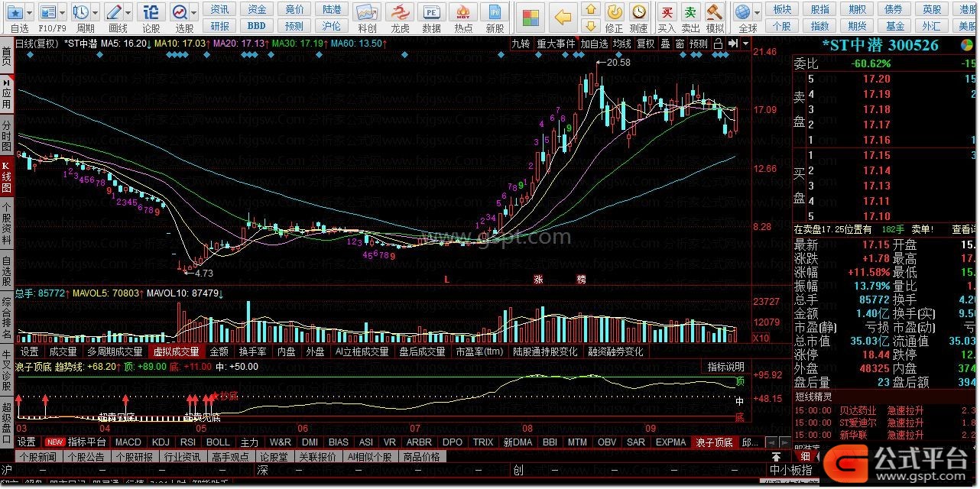Click the 4.73 low price marker
The height and width of the screenshot is (489, 980).
pyautogui.click(x=203, y=273)
